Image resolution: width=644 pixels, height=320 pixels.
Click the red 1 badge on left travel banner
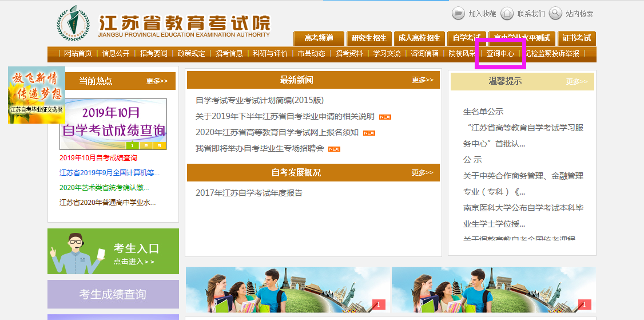(379, 305)
